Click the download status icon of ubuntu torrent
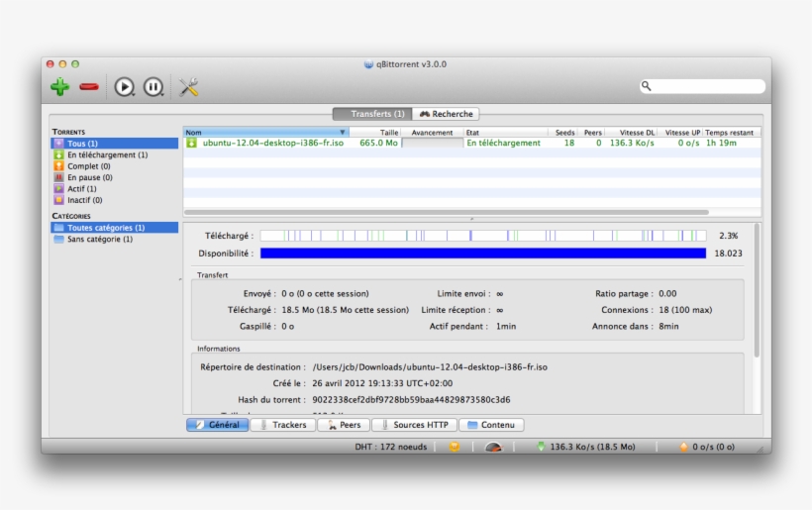This screenshot has width=812, height=510. [x=191, y=143]
